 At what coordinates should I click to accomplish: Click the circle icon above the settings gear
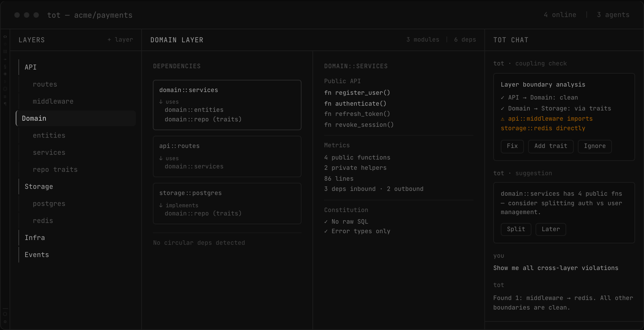pos(5,314)
